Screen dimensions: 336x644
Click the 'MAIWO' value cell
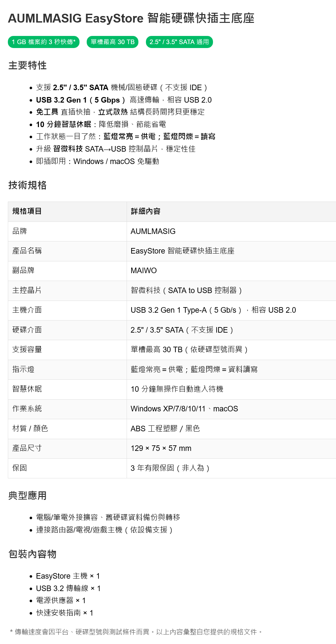point(231,271)
